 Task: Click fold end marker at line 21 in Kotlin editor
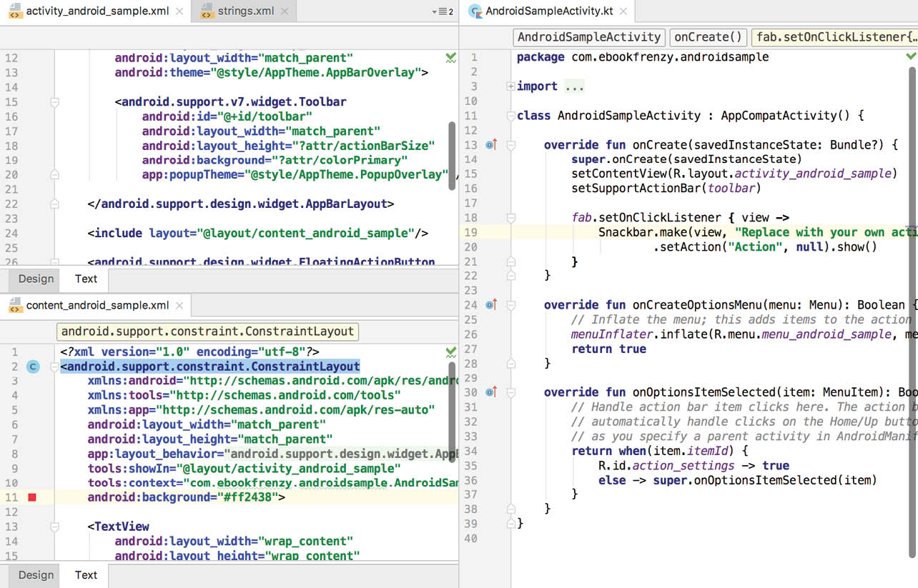click(x=510, y=261)
